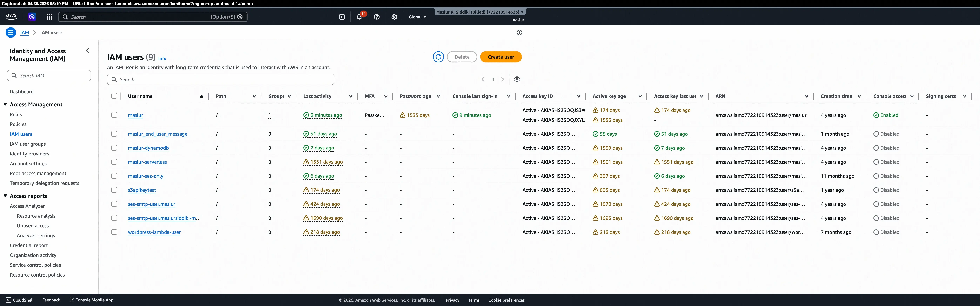Sort by User name ascending arrow

(202, 96)
